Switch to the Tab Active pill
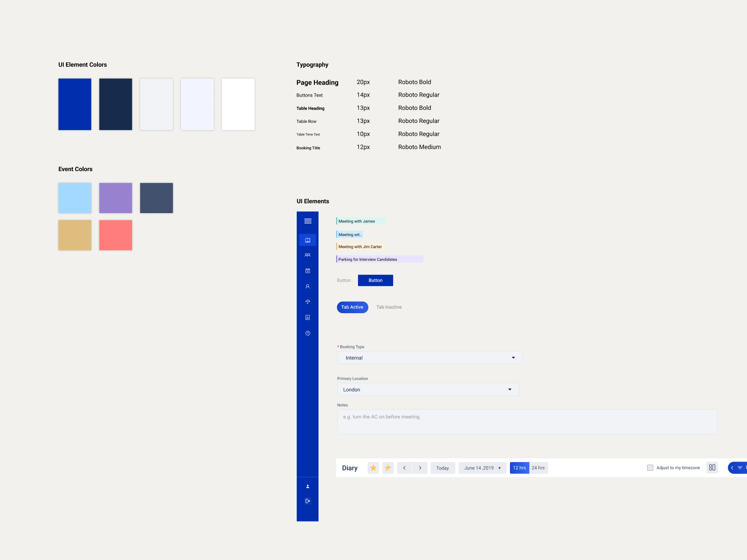 353,307
